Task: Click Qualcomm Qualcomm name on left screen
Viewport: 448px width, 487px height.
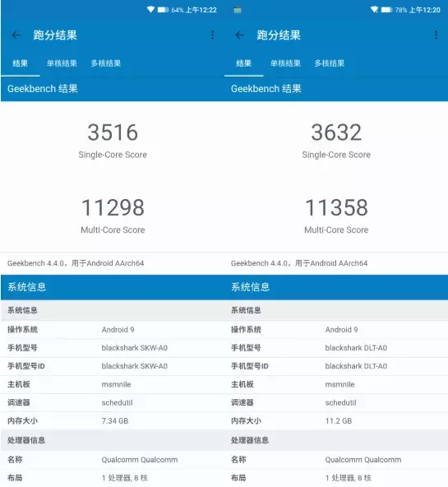Action: 140,460
